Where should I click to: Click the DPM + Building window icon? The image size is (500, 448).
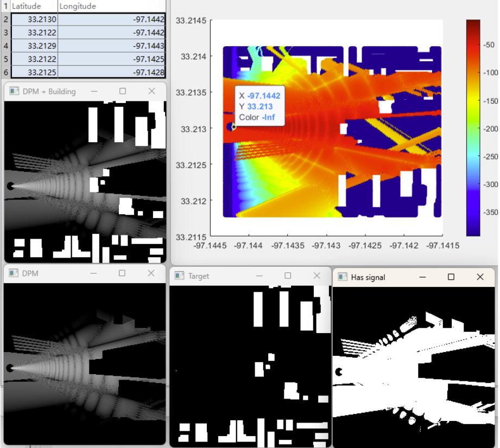tap(14, 92)
